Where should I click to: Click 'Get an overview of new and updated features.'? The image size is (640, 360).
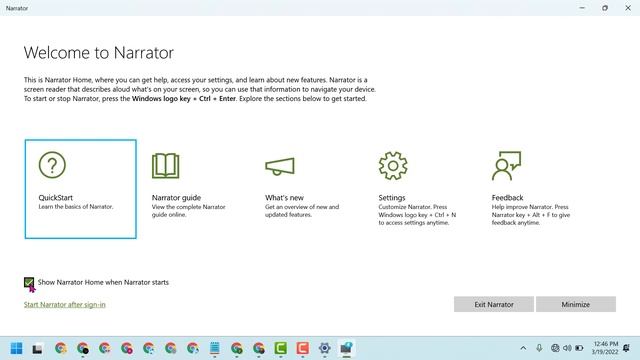coord(302,211)
